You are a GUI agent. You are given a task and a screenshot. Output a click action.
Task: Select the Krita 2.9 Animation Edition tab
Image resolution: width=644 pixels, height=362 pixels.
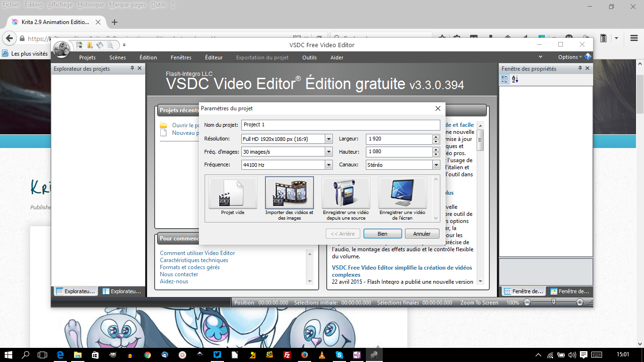tap(56, 22)
